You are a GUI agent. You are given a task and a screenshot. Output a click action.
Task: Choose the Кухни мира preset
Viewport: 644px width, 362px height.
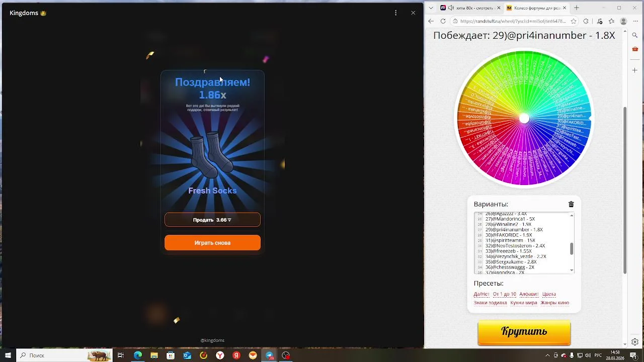(524, 303)
